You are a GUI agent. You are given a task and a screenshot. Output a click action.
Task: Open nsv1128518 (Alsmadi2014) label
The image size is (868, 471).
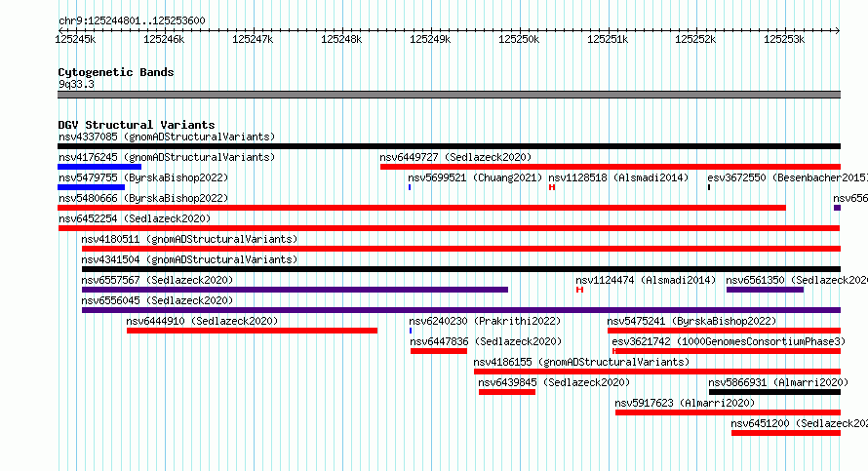pos(618,177)
